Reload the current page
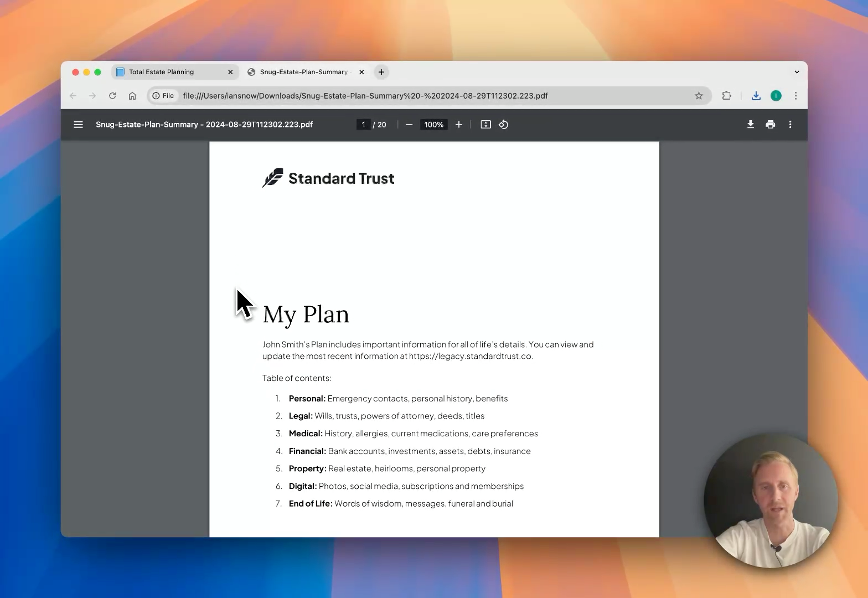The width and height of the screenshot is (868, 598). point(112,96)
